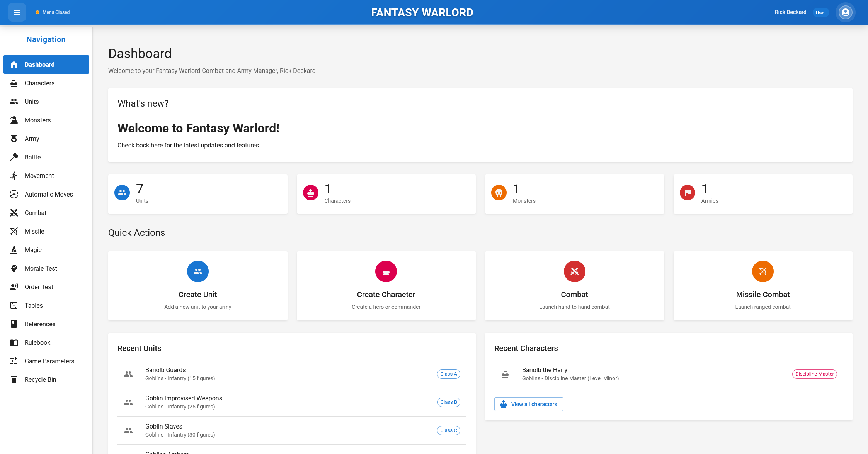Open the user account avatar icon
Screen dimensions: 868x454
coord(845,12)
